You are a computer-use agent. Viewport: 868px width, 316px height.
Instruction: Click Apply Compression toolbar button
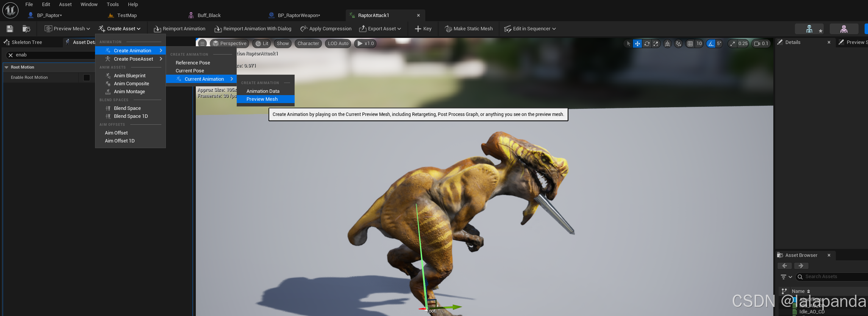326,29
